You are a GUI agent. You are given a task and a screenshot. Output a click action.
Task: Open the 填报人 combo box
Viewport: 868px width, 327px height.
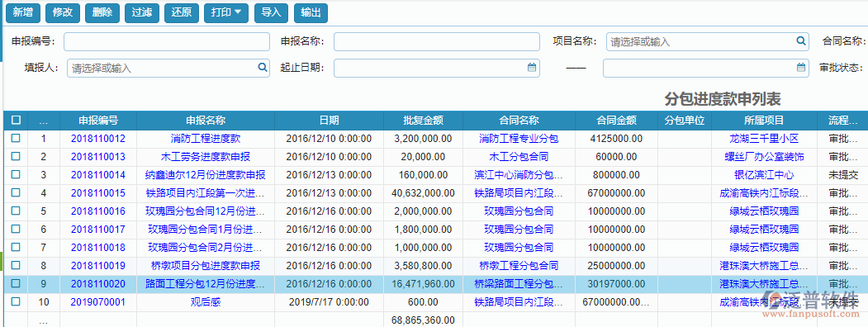pos(168,68)
